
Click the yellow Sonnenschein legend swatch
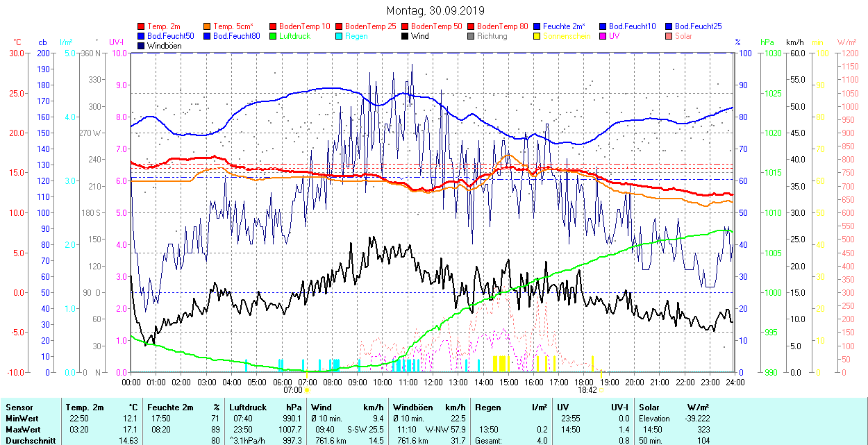point(537,36)
